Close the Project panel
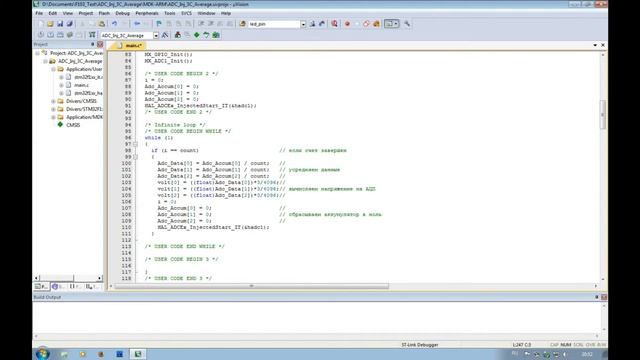This screenshot has height=360, width=640. 100,44
